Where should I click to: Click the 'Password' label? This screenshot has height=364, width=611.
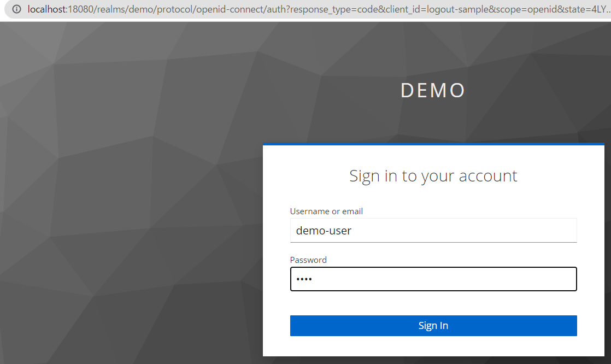point(308,260)
